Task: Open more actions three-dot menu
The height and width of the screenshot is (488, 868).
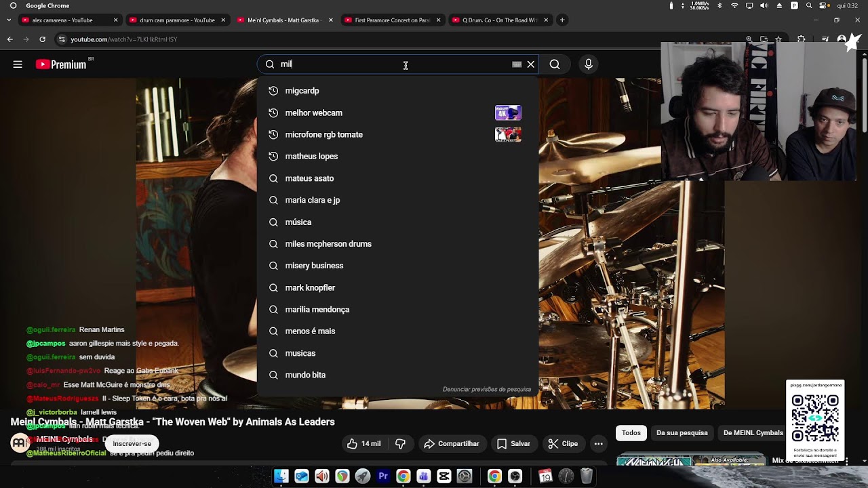Action: (598, 444)
